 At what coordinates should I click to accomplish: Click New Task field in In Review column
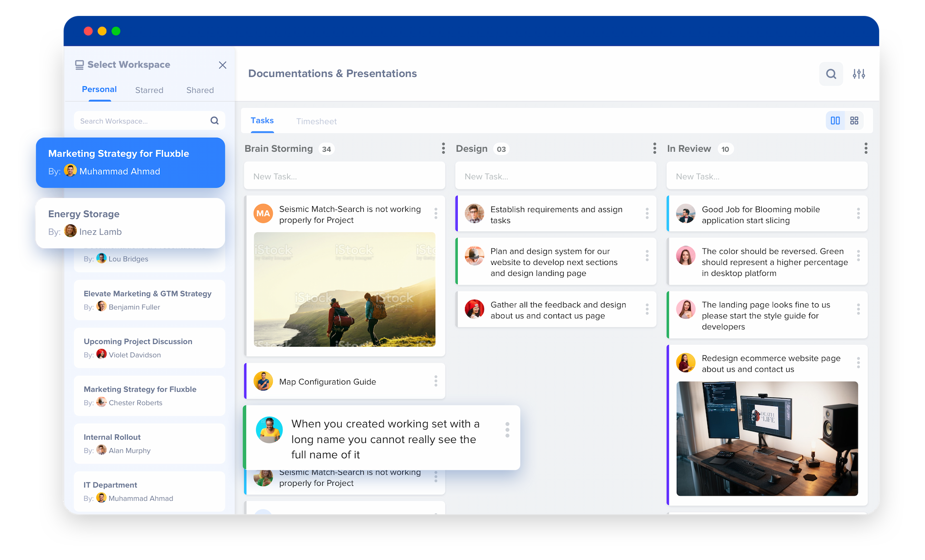[767, 176]
